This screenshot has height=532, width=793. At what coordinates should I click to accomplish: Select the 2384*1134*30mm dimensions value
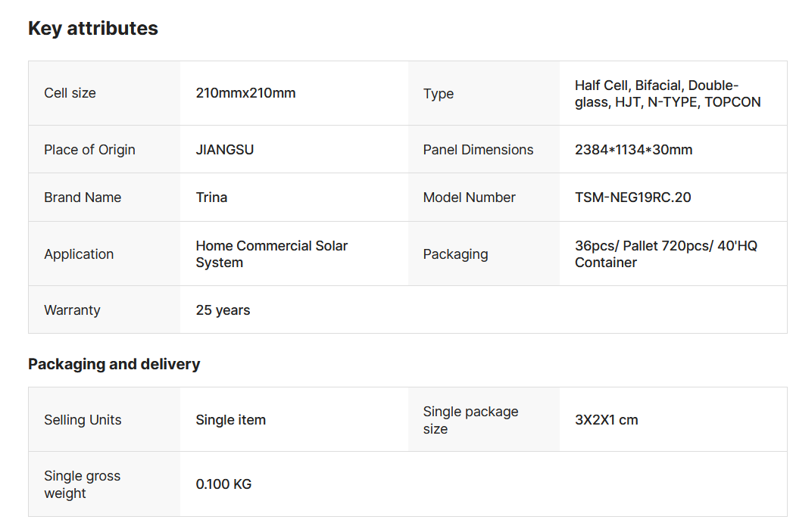click(x=633, y=150)
